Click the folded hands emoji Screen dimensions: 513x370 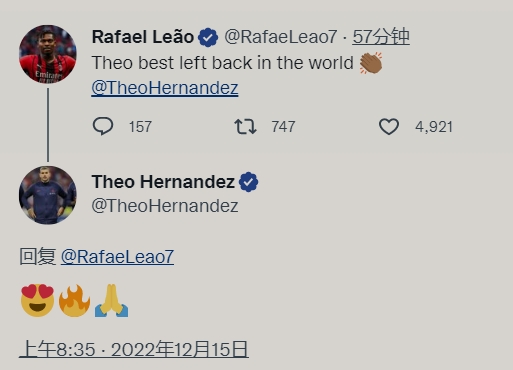(x=112, y=300)
